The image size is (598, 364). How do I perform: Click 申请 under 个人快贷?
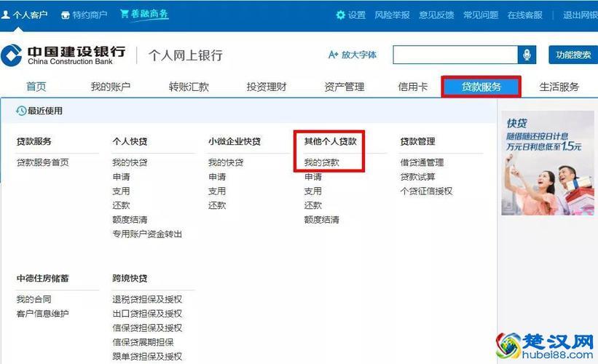click(121, 177)
